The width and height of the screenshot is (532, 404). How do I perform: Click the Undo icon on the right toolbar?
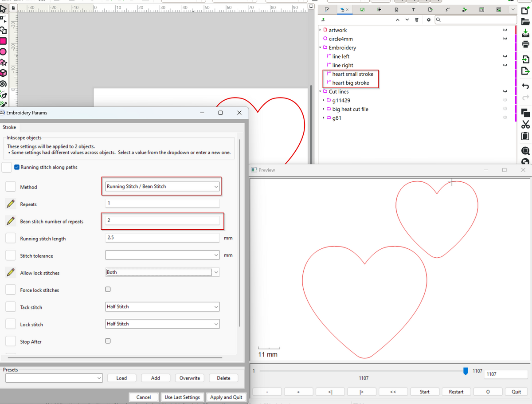coord(526,86)
